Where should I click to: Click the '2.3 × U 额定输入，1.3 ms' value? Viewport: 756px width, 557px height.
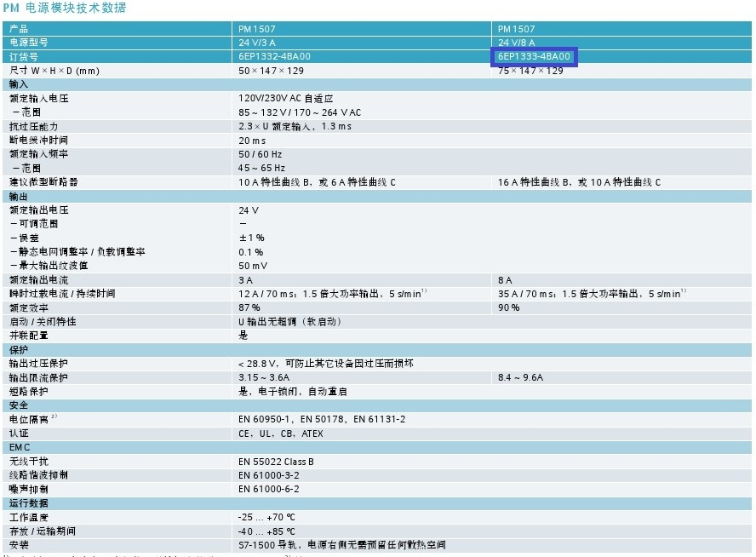(x=295, y=126)
